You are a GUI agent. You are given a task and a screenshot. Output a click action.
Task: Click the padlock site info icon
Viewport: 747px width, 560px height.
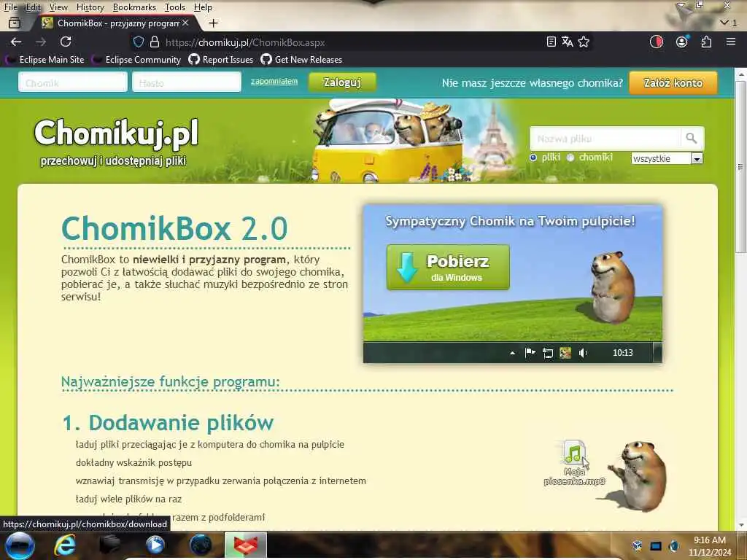tap(155, 42)
